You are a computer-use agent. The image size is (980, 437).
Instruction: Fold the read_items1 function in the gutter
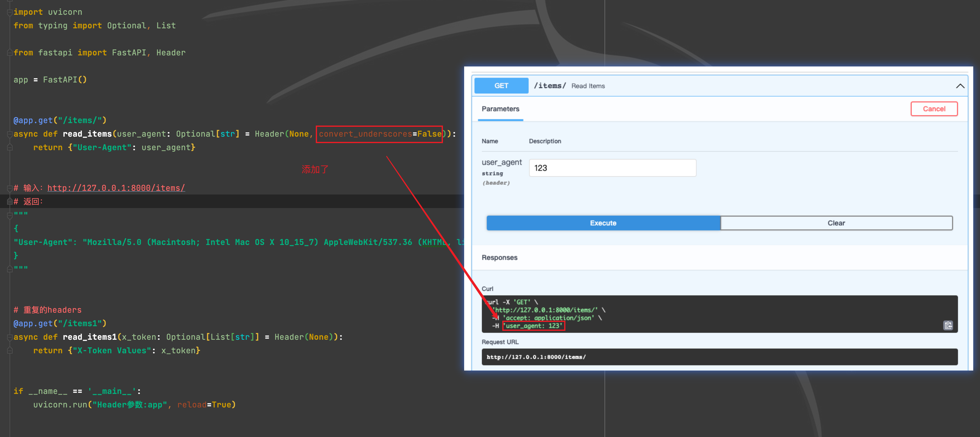coord(10,337)
